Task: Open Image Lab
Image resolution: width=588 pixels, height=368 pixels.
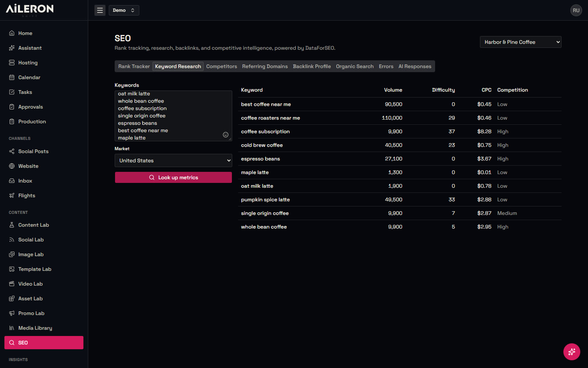Action: coord(44,254)
